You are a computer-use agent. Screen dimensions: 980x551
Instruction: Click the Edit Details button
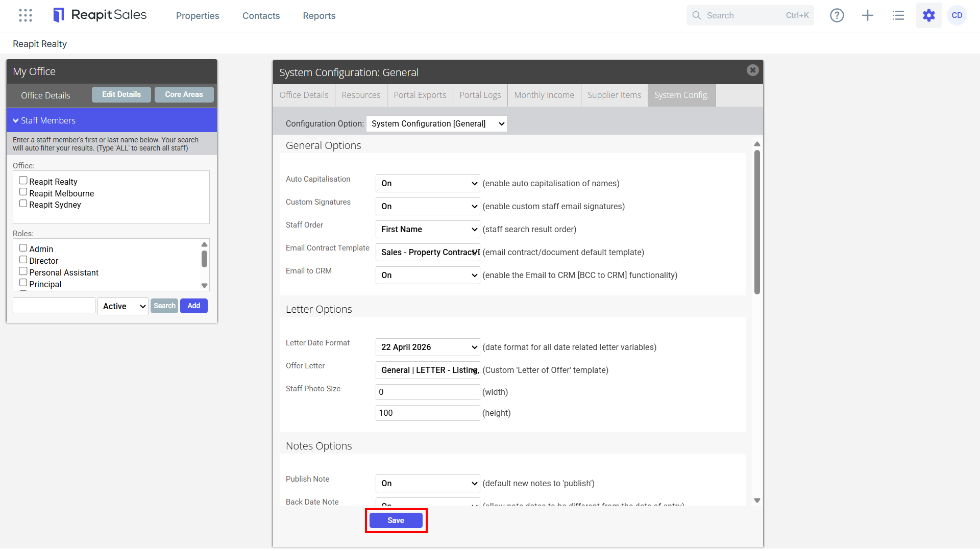pos(121,94)
